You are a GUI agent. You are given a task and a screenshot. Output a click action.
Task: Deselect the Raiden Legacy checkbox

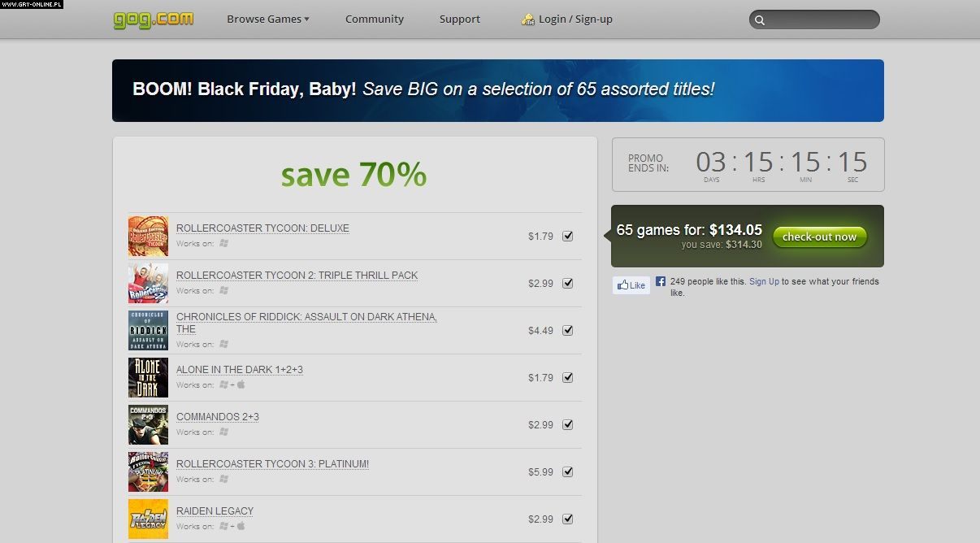pos(568,519)
